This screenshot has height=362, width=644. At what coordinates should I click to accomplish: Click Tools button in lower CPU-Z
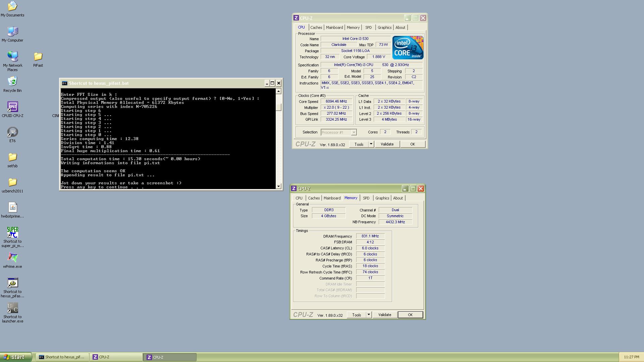pyautogui.click(x=357, y=315)
